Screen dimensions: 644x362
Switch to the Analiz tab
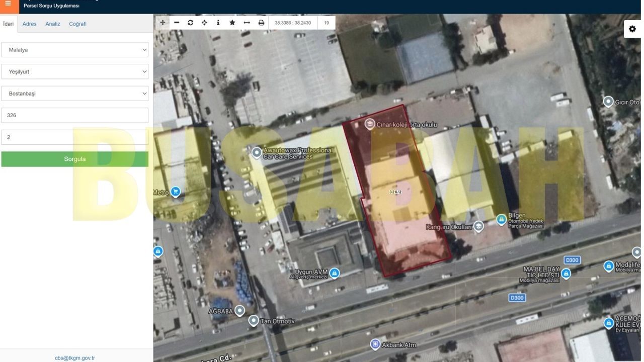53,24
